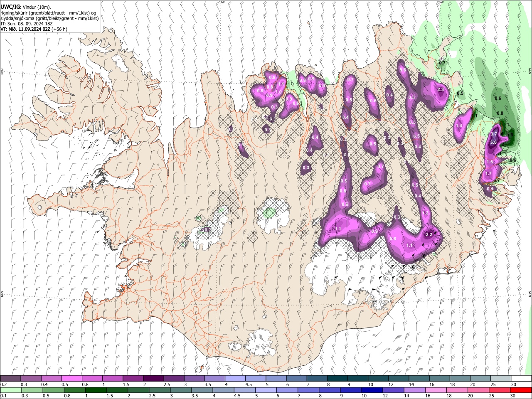Click the dark purple upper swatch labeled 2
This screenshot has width=532, height=399.
(x=153, y=379)
